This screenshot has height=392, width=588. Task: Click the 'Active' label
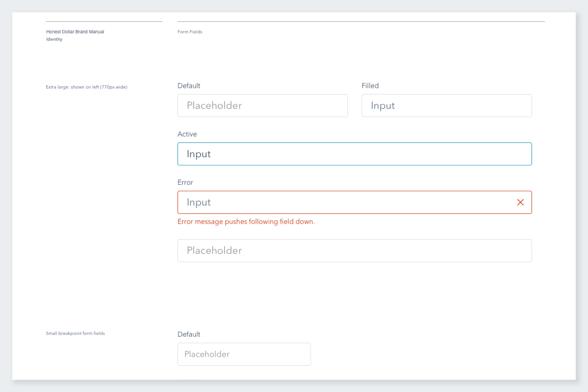pyautogui.click(x=187, y=134)
